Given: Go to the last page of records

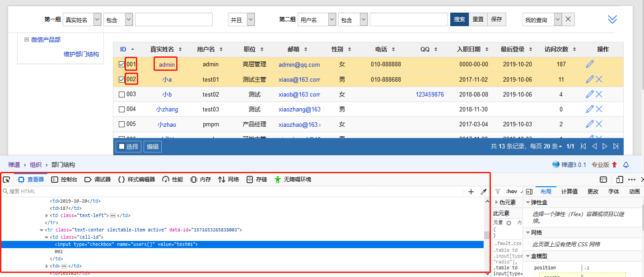Looking at the screenshot, I should coord(616,146).
